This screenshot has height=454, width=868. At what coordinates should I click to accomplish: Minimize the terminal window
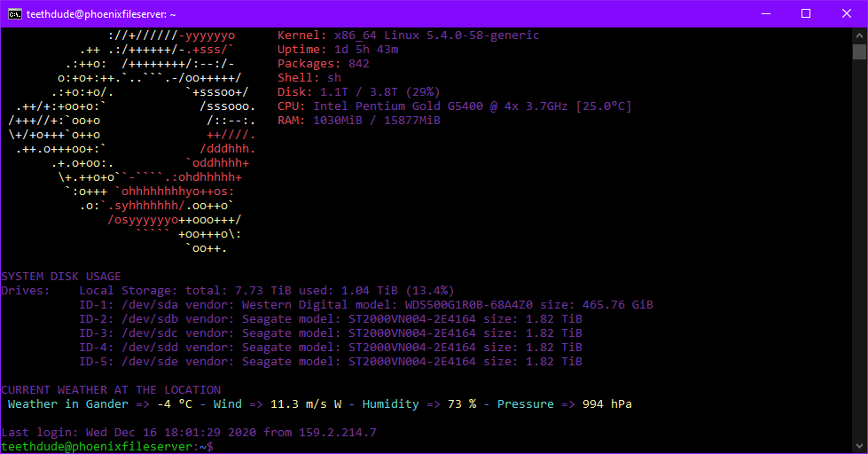click(766, 14)
